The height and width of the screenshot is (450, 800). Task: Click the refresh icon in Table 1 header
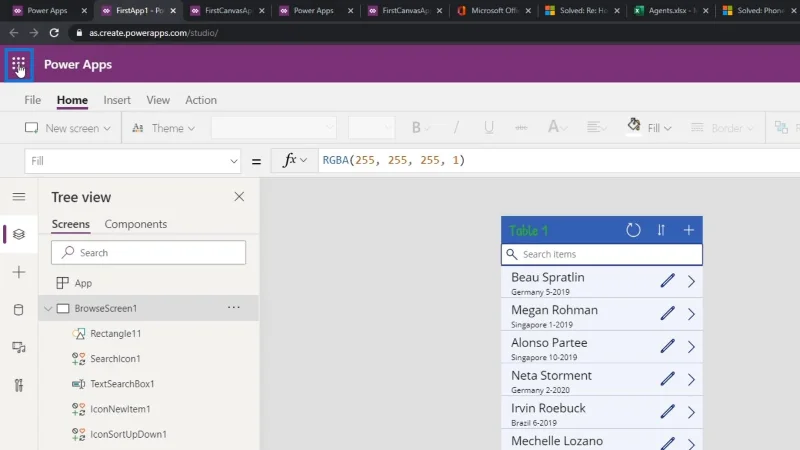pos(633,230)
